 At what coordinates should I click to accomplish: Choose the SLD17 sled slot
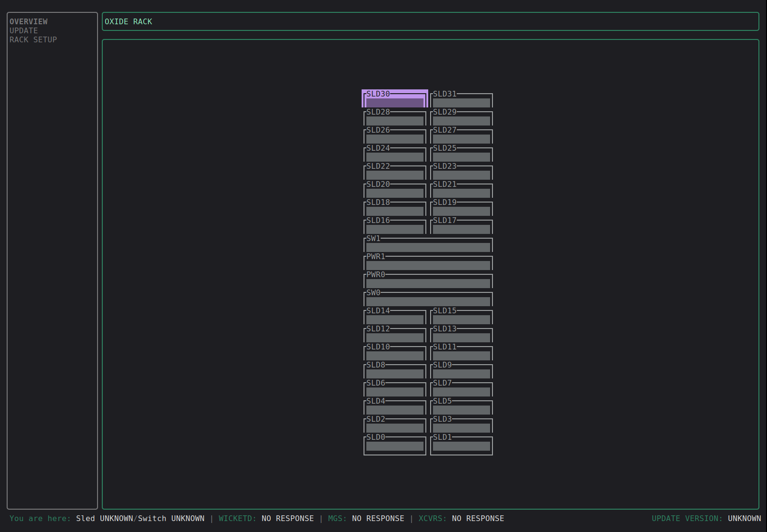click(461, 226)
